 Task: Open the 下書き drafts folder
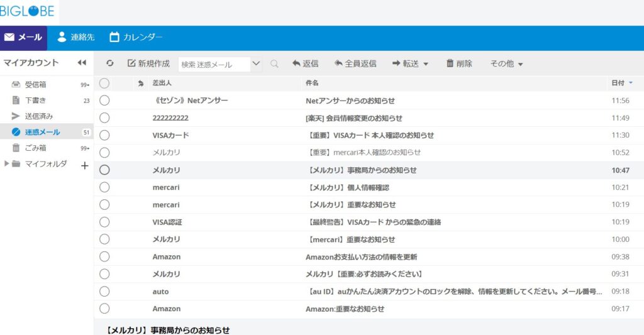point(35,101)
